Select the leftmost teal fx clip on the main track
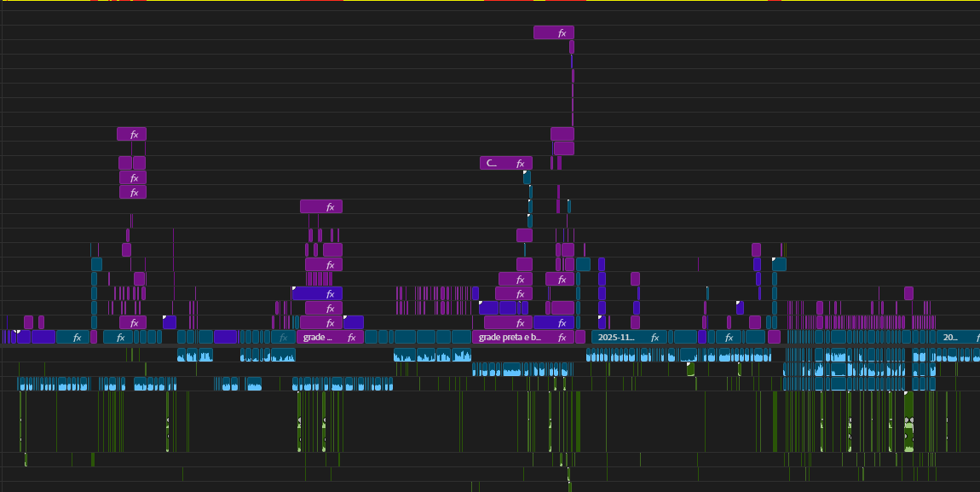Screen dimensions: 980x492 [73, 337]
